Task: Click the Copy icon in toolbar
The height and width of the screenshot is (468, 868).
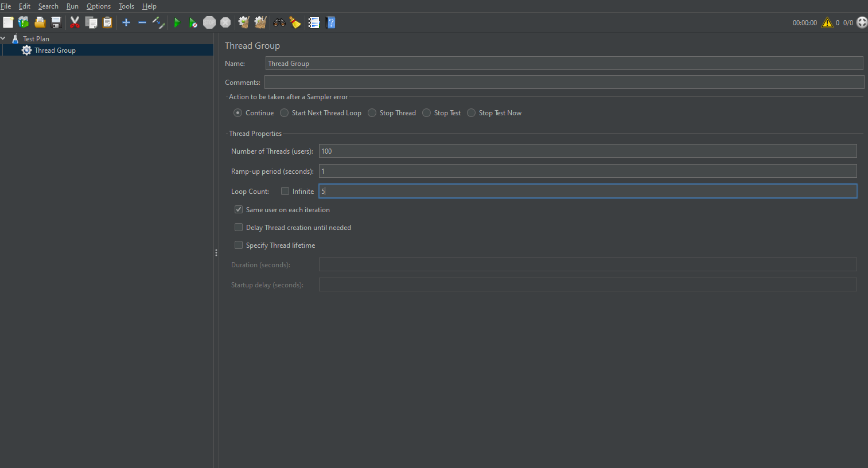Action: tap(91, 22)
